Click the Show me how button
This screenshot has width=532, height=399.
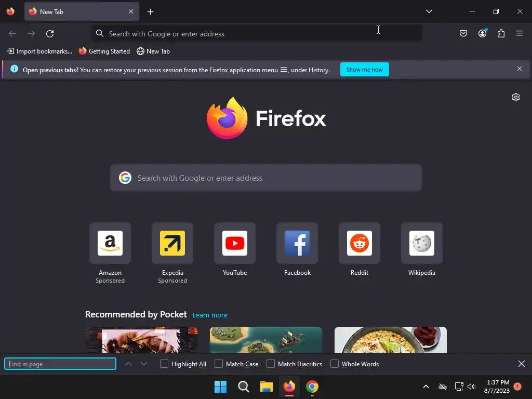pyautogui.click(x=364, y=70)
